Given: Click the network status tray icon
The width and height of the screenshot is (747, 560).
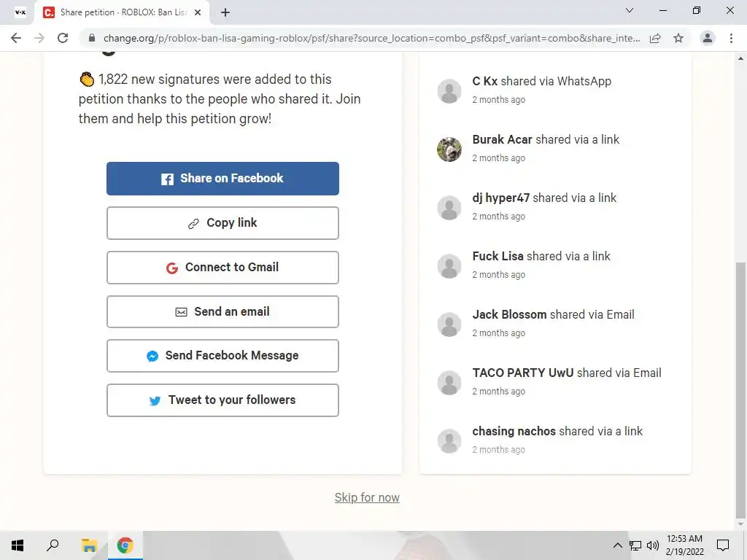Looking at the screenshot, I should pos(635,545).
